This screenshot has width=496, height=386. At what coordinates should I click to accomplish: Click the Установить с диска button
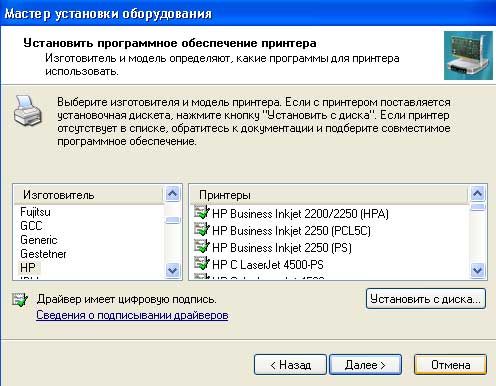[426, 299]
